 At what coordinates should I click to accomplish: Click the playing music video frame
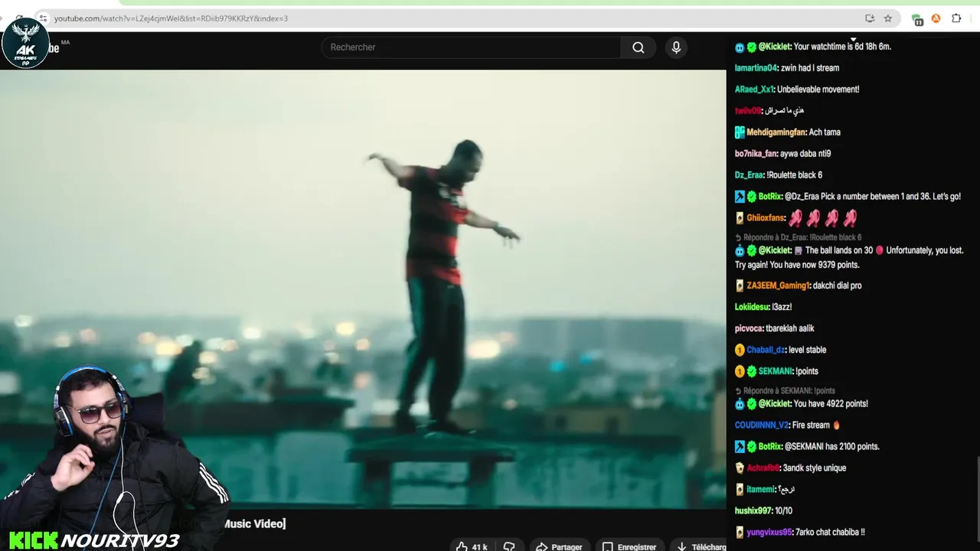pos(363,289)
